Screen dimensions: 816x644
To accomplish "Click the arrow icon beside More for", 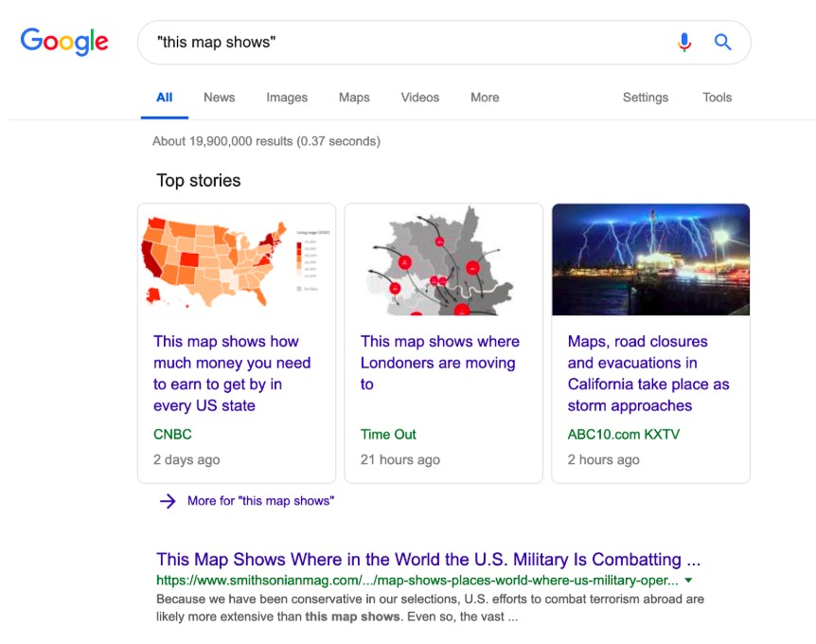I will click(168, 501).
